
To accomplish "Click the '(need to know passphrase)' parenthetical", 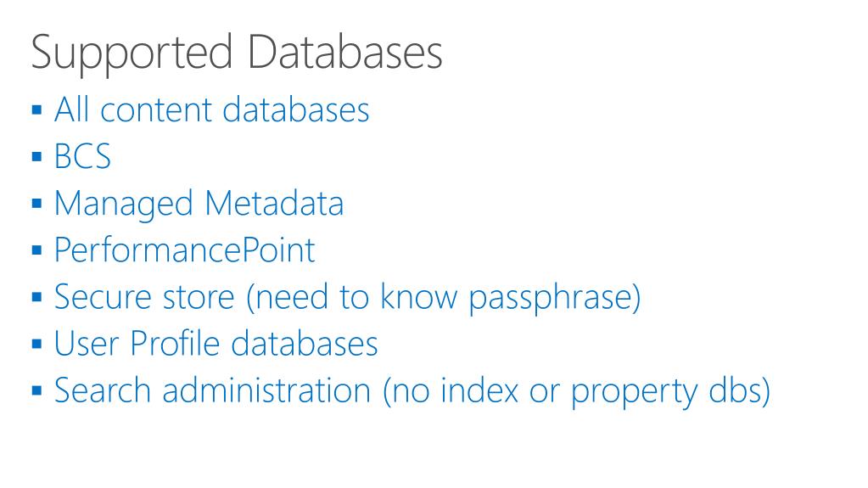I will 444,298.
